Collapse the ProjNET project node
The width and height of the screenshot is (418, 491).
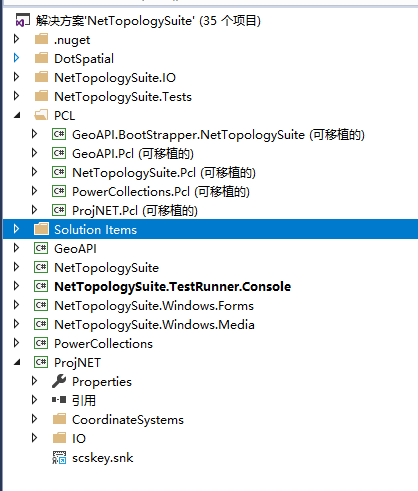17,362
